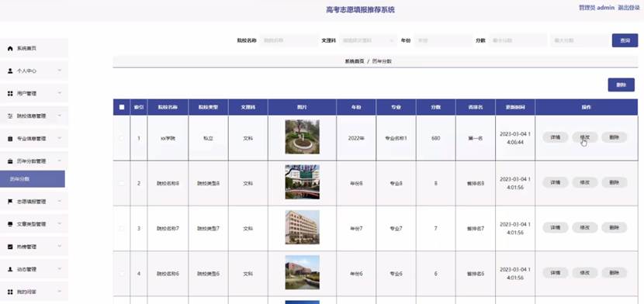This screenshot has height=304, width=644.
Task: Click the 查询 search button
Action: (x=625, y=40)
